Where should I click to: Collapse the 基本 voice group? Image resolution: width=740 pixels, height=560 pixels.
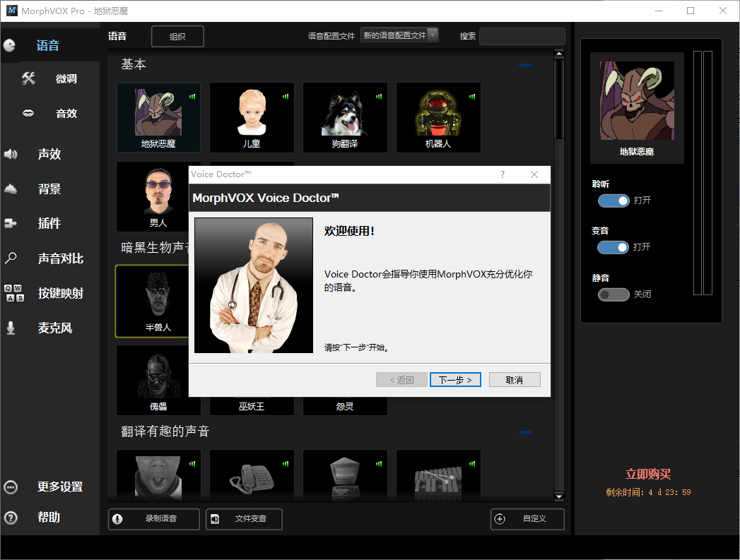[x=525, y=65]
